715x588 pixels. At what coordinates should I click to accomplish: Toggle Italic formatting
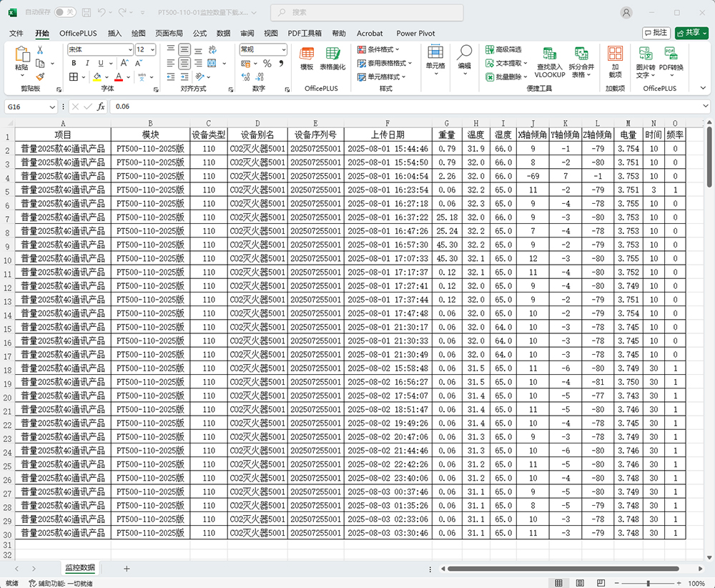tap(86, 63)
